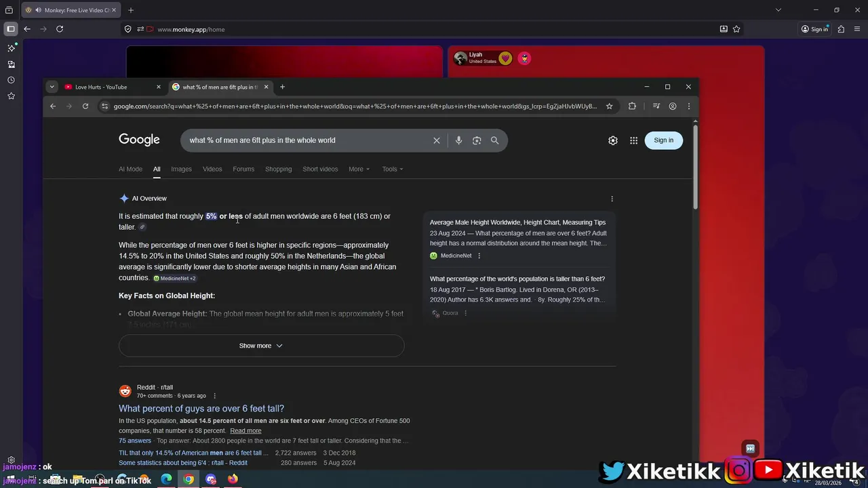Viewport: 868px width, 488px height.
Task: Select the Shopping search tab
Action: pos(278,169)
